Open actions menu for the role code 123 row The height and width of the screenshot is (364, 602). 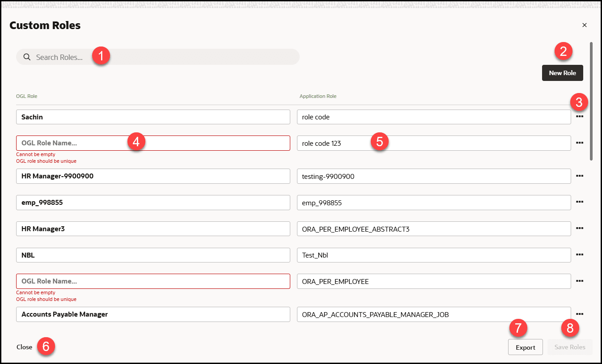(580, 143)
